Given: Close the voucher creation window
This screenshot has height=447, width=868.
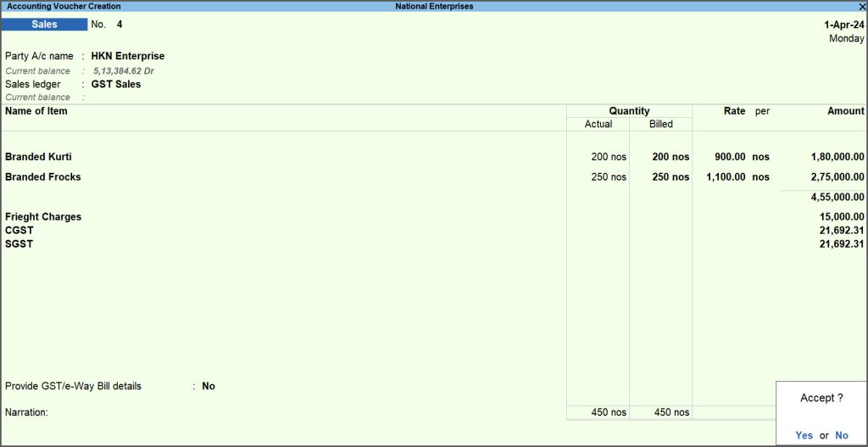Looking at the screenshot, I should (861, 7).
